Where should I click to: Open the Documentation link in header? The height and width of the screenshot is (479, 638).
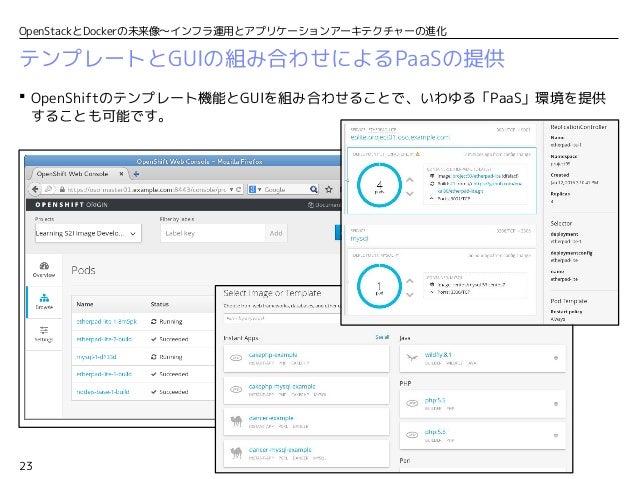[x=324, y=205]
